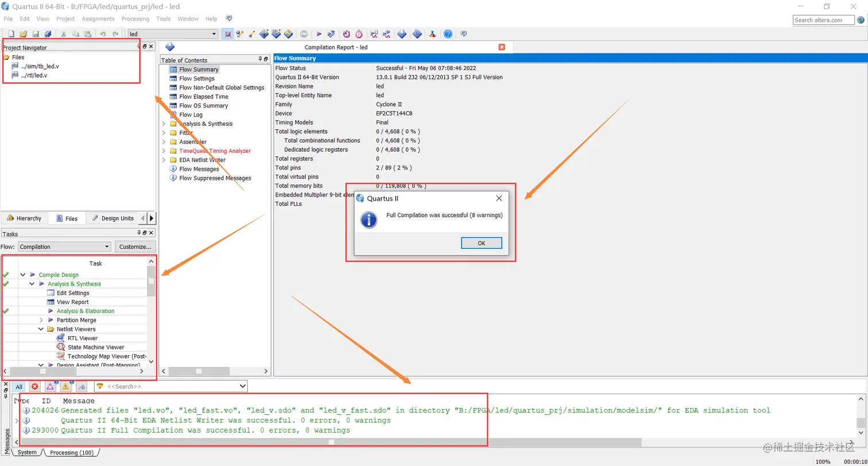Open Help using the blue question icon
This screenshot has width=868, height=466.
(x=448, y=34)
